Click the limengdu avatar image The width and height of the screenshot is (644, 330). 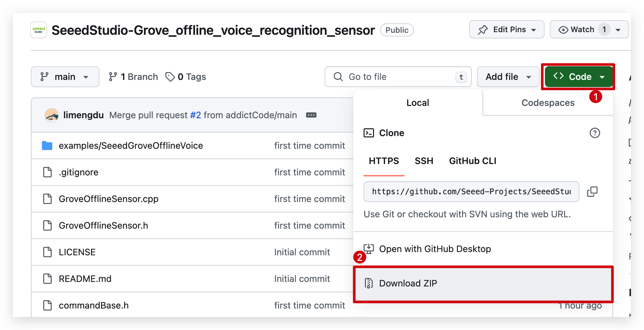coord(51,115)
